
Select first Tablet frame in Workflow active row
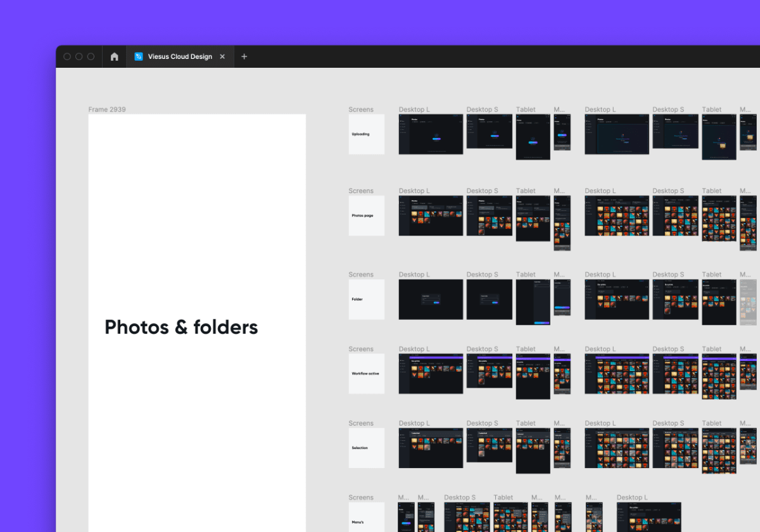[x=533, y=377]
